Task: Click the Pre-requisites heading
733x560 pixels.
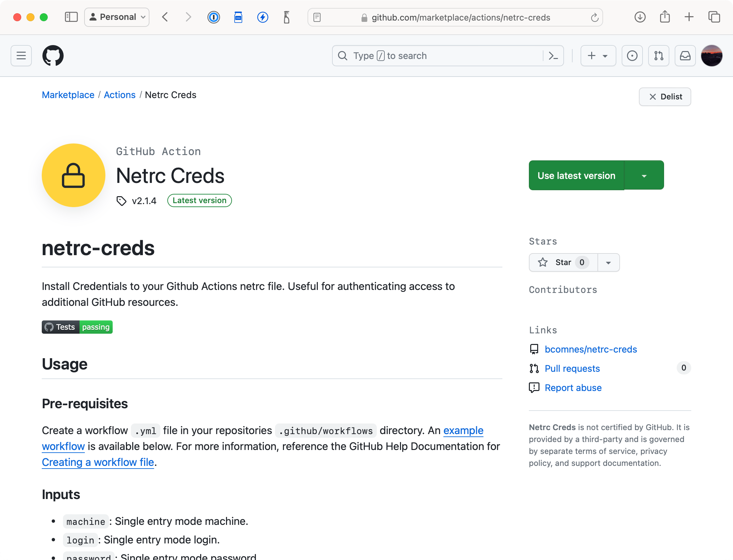Action: pos(85,404)
